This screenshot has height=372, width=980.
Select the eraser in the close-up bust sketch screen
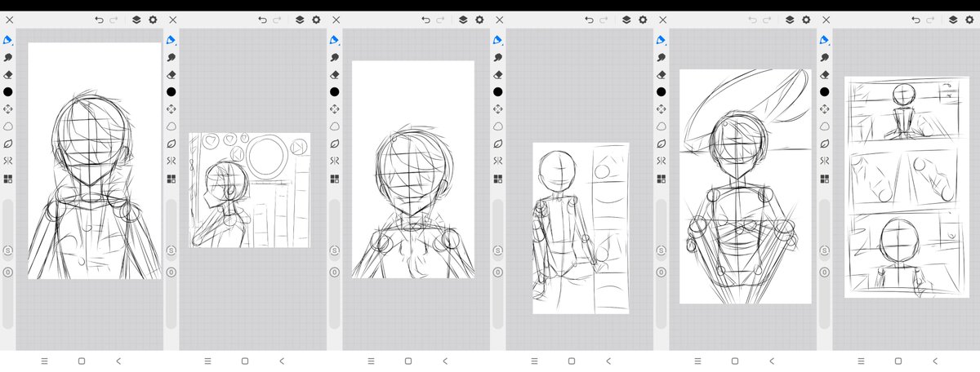(x=334, y=74)
